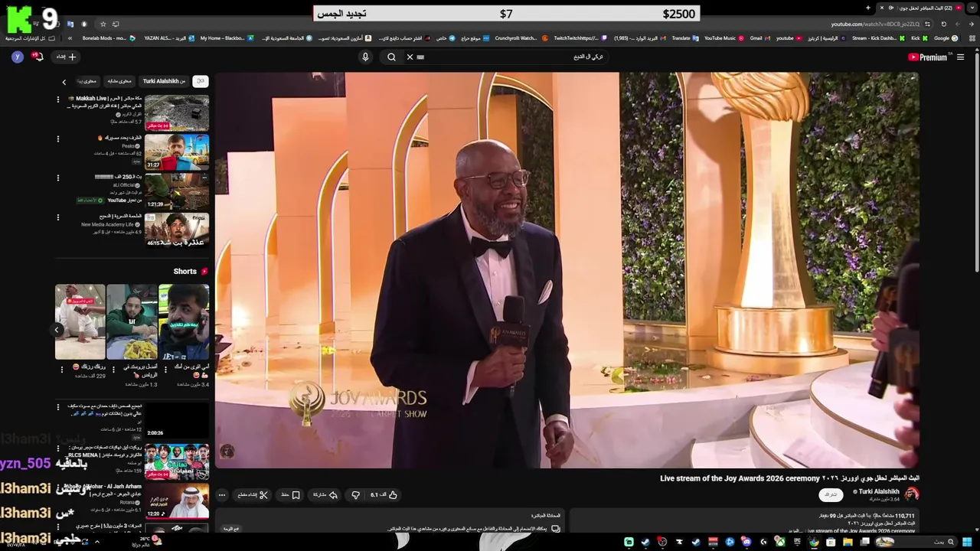Expand the bookmarks overflow chevron
Screen dimensions: 980x551
tap(70, 37)
